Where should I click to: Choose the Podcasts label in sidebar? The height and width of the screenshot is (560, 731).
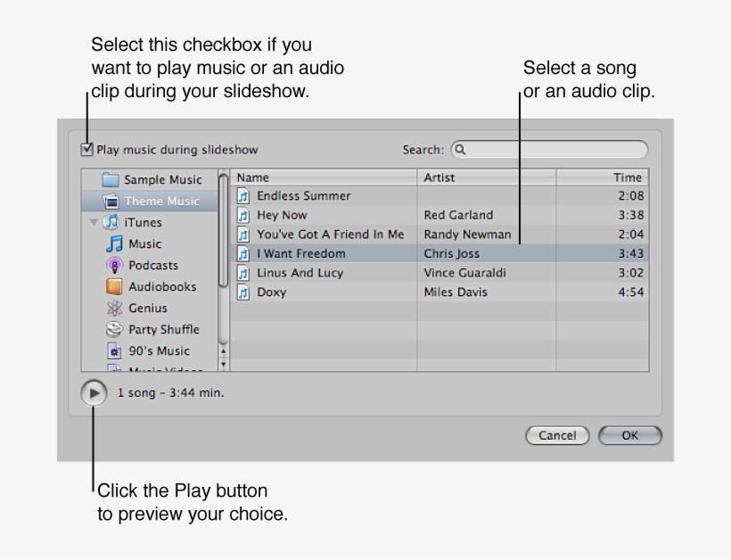point(153,266)
